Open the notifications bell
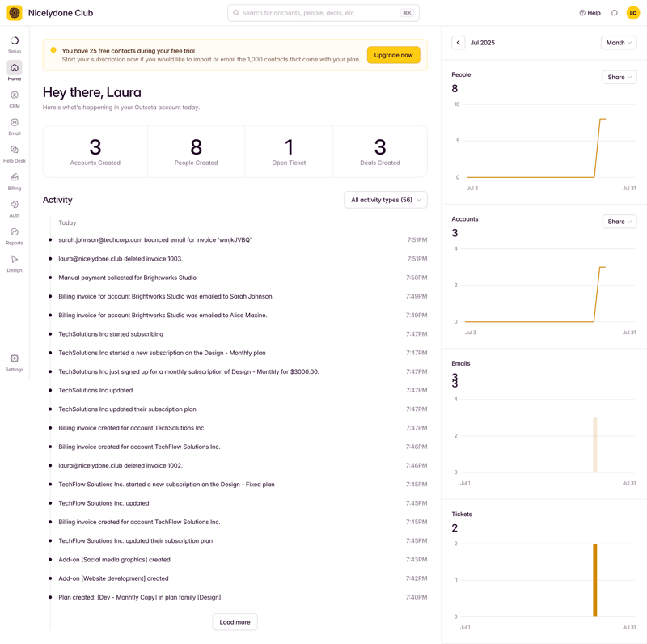The height and width of the screenshot is (644, 647). (615, 13)
